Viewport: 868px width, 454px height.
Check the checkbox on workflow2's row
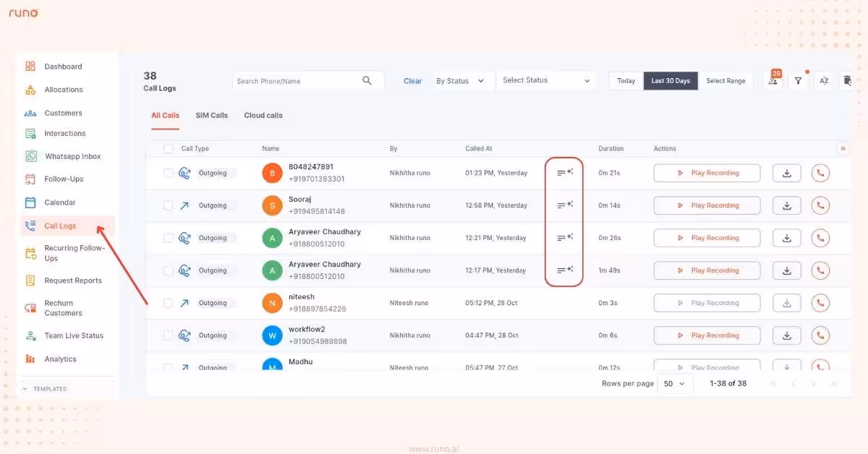pos(167,335)
